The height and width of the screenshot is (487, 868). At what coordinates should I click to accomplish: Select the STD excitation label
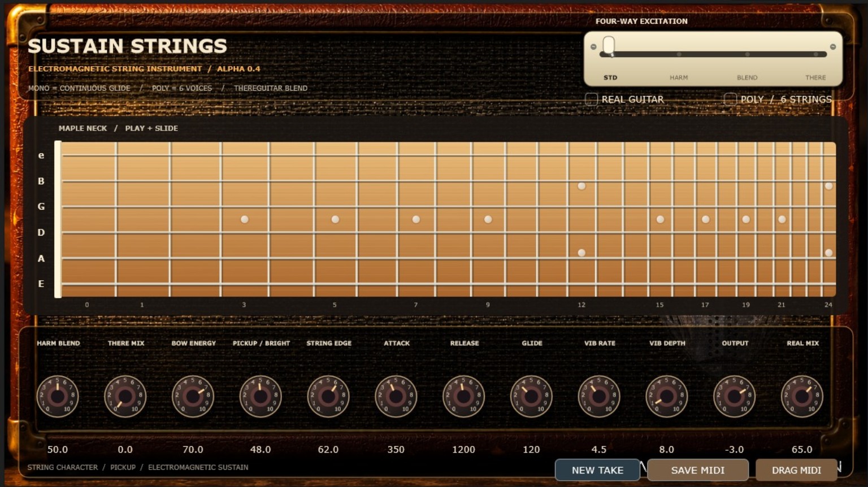[x=610, y=77]
